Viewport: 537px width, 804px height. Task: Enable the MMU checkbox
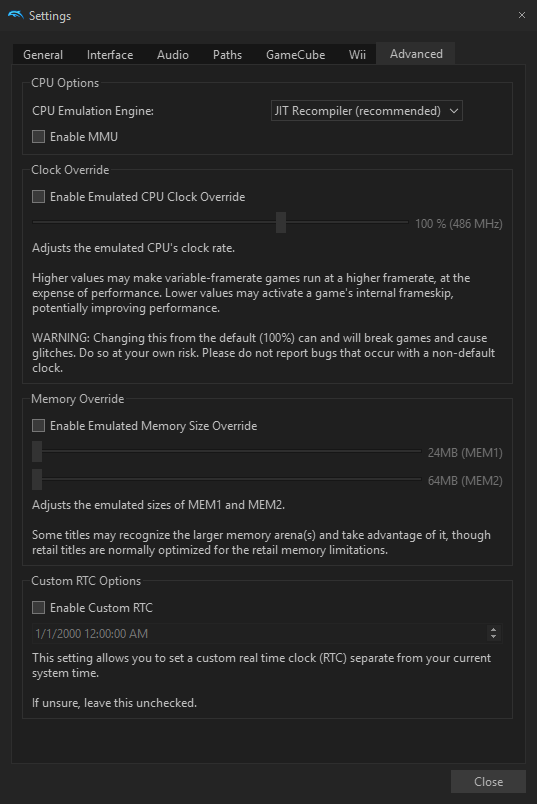click(x=38, y=136)
